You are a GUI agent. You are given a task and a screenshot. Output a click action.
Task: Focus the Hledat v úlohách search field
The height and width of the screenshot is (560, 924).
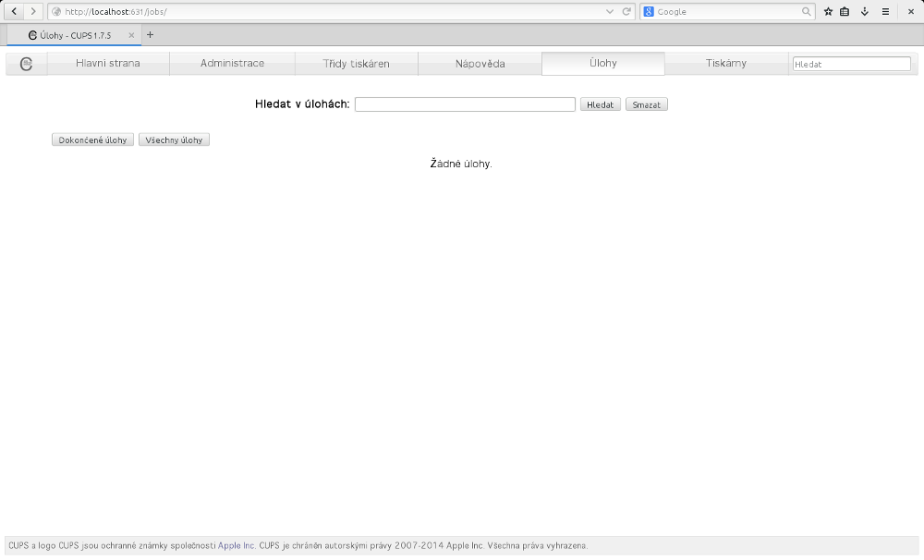[x=465, y=104]
